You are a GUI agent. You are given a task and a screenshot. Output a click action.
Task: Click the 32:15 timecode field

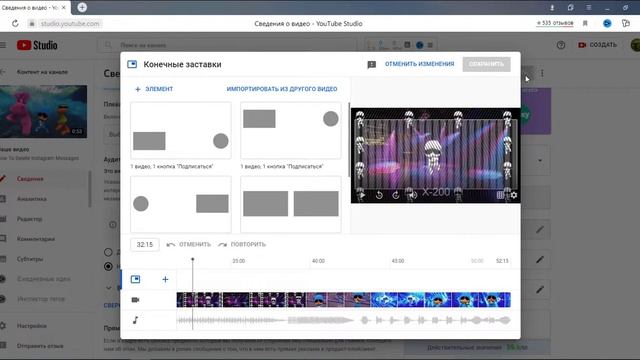pyautogui.click(x=145, y=244)
